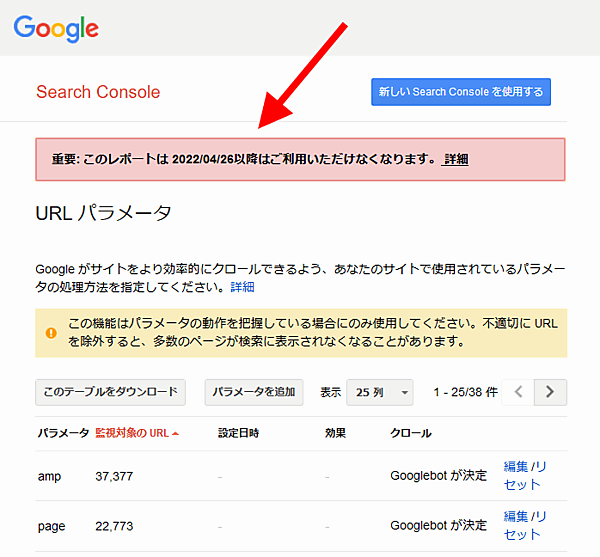Image resolution: width=600 pixels, height=557 pixels.
Task: Click このテーブルをダウンロード button
Action: (110, 392)
